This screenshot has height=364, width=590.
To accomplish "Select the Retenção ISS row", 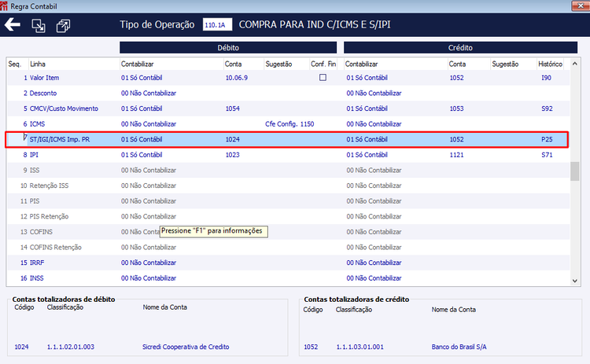I will (x=288, y=186).
